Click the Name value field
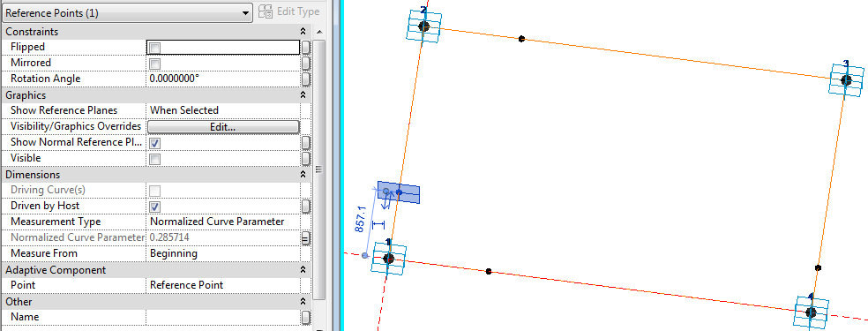 coord(222,317)
